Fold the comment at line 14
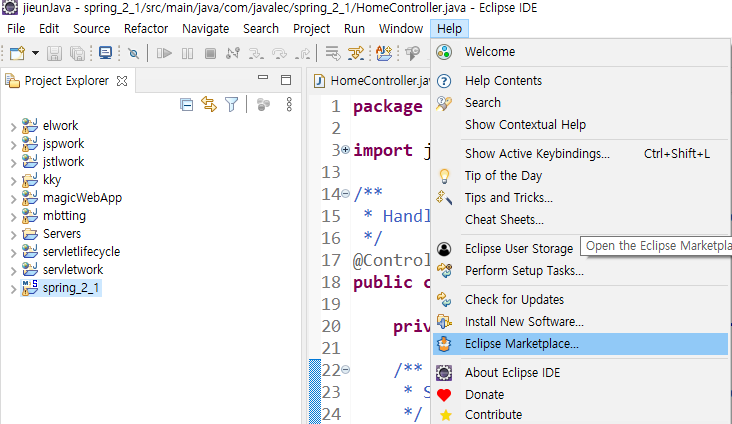This screenshot has height=424, width=732. point(345,193)
